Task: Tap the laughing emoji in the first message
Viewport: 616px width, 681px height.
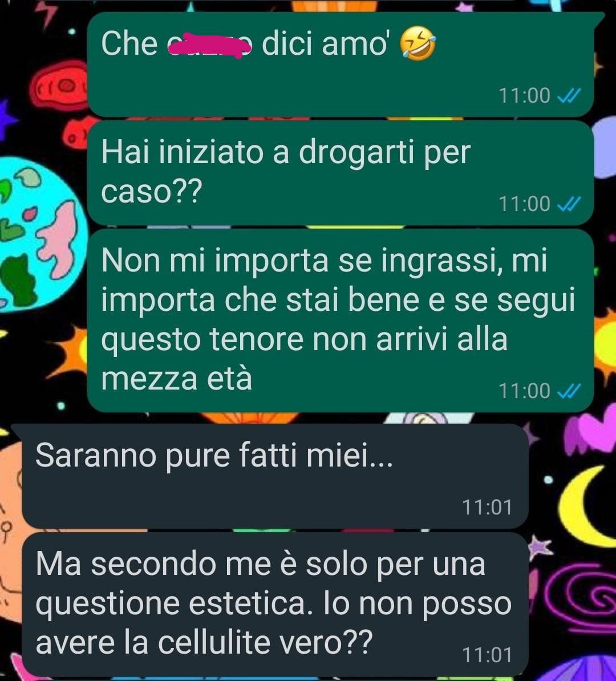Action: 418,43
